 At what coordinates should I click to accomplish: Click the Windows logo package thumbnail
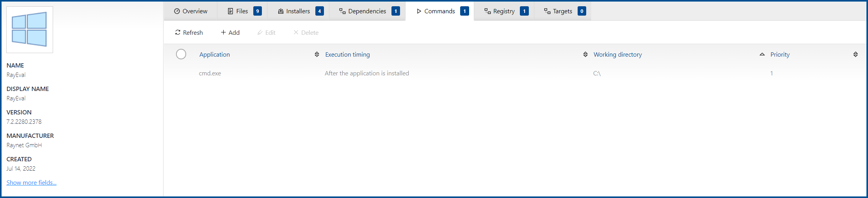point(30,30)
